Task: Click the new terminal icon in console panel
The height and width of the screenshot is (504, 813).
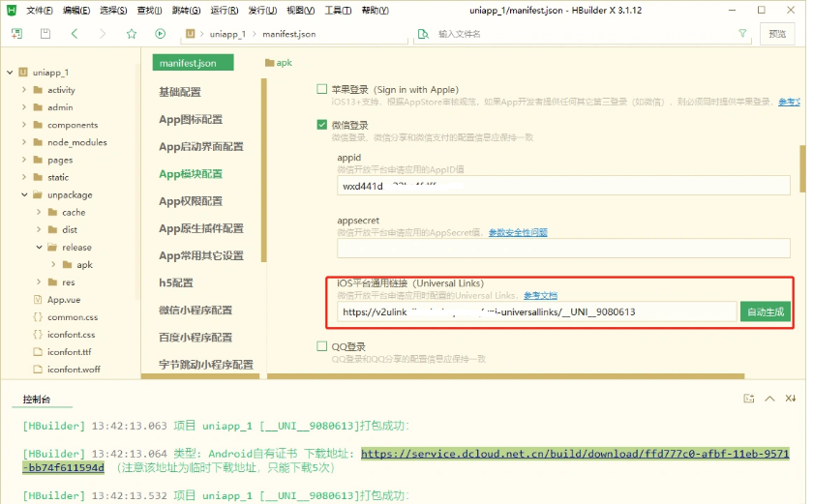Action: point(748,399)
